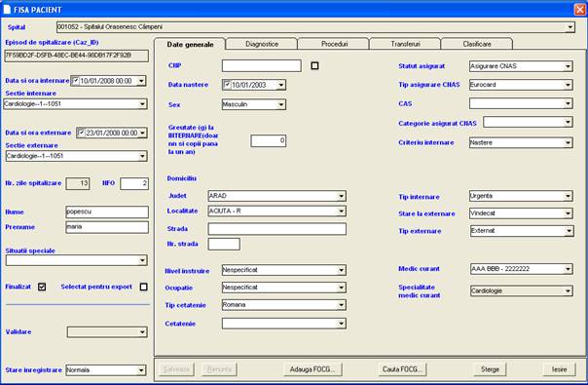Click the disabled Salveaza button
Screen dimensions: 588x385
click(x=176, y=369)
